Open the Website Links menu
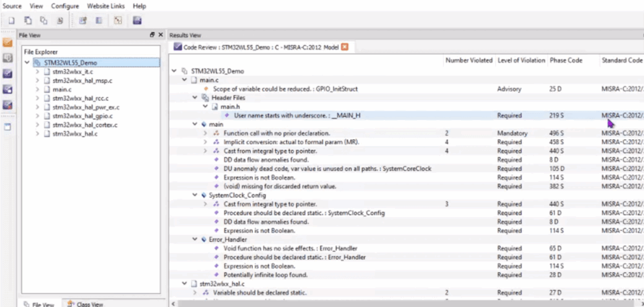Viewport: 644px width, 307px height. [106, 6]
